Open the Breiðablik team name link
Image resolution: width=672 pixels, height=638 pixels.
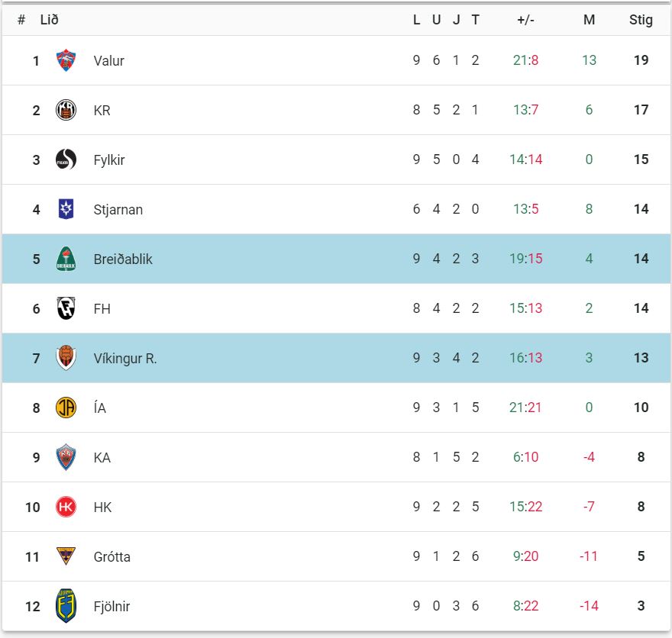[123, 259]
